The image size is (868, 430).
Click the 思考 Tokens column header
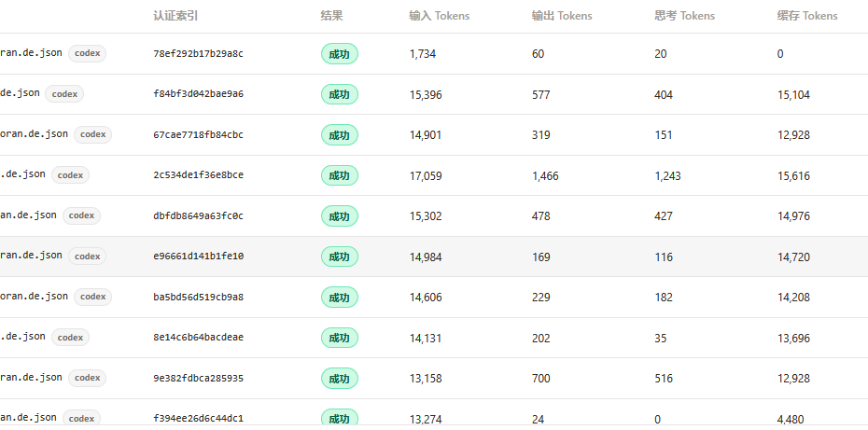pos(685,16)
